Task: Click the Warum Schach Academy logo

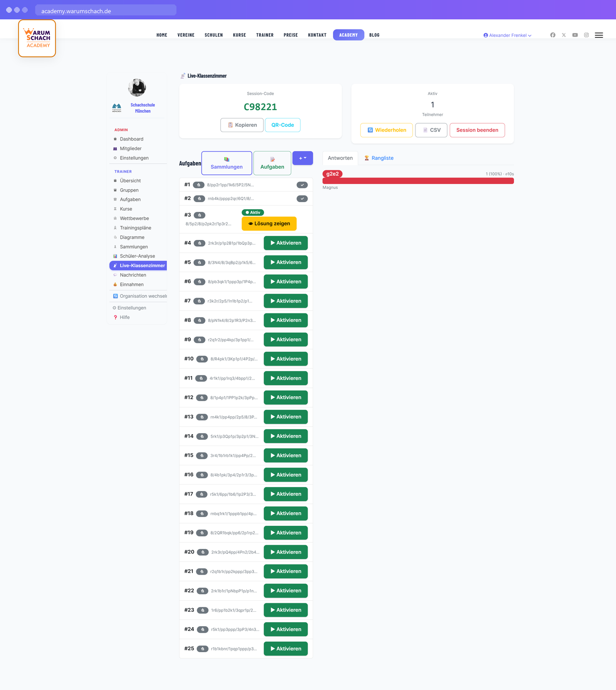Action: (37, 38)
